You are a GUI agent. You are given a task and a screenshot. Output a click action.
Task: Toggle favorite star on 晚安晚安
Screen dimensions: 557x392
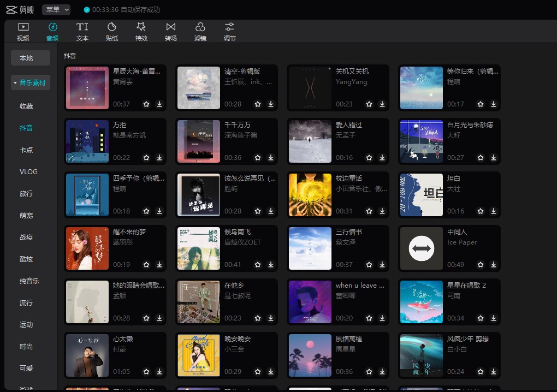(258, 371)
